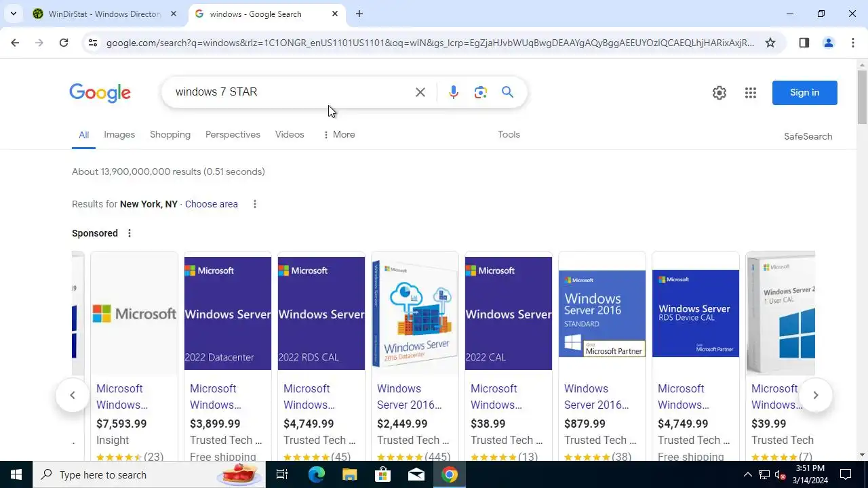The width and height of the screenshot is (868, 488).
Task: Close the windows - Google Search tab
Action: pos(335,14)
